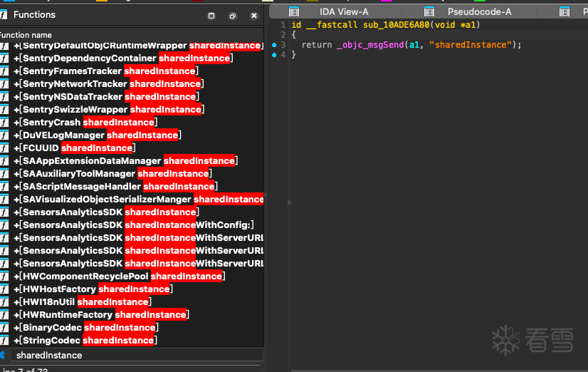This screenshot has height=372, width=588.
Task: Click function icon beside HWI18nUtil row
Action: click(4, 301)
